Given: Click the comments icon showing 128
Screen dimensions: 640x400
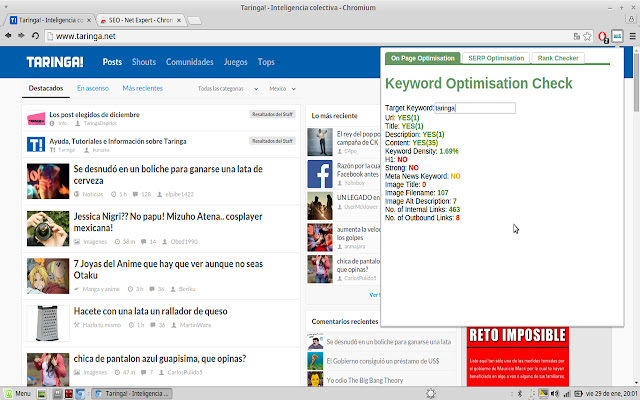Looking at the screenshot, I should click(x=136, y=194).
